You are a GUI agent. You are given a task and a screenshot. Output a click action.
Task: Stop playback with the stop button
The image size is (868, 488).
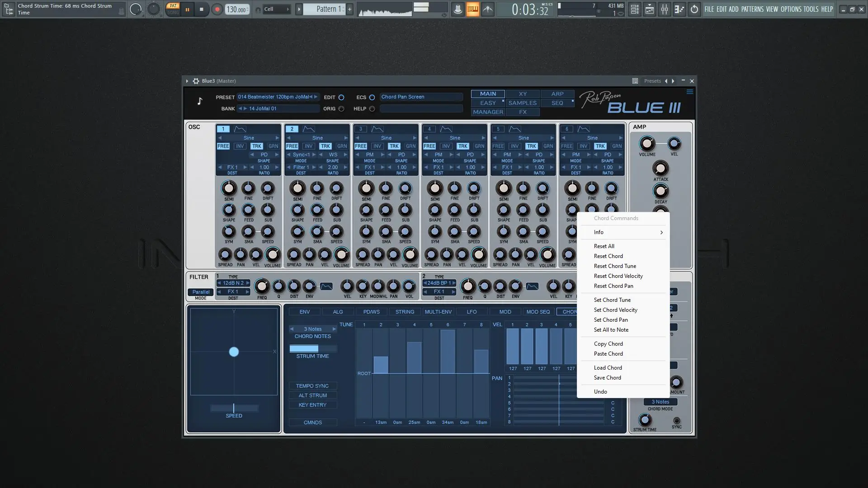tap(202, 9)
